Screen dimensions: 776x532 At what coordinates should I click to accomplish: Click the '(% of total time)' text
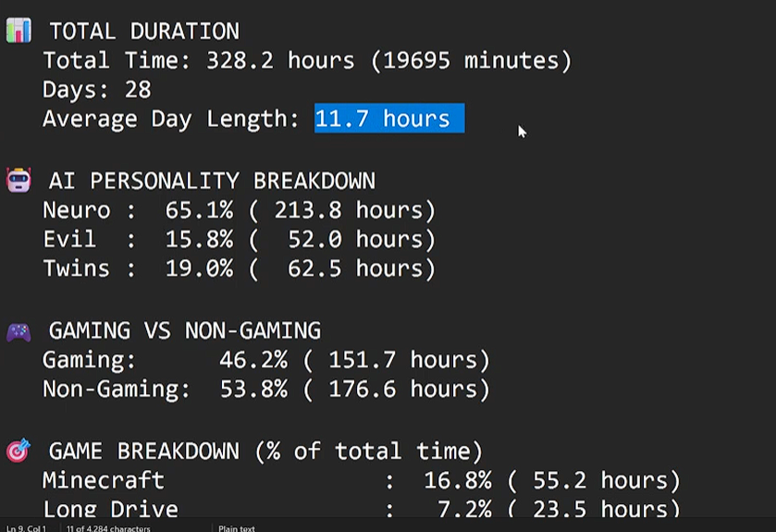click(x=369, y=452)
